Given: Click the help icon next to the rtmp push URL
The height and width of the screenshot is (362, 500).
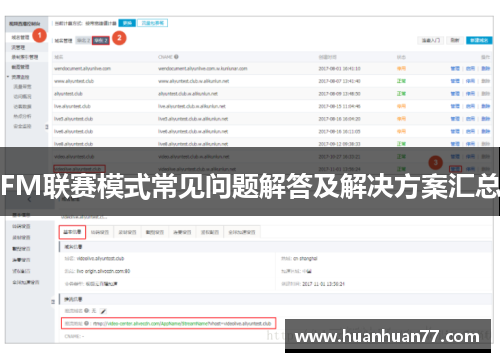Looking at the screenshot, I should click(87, 323).
